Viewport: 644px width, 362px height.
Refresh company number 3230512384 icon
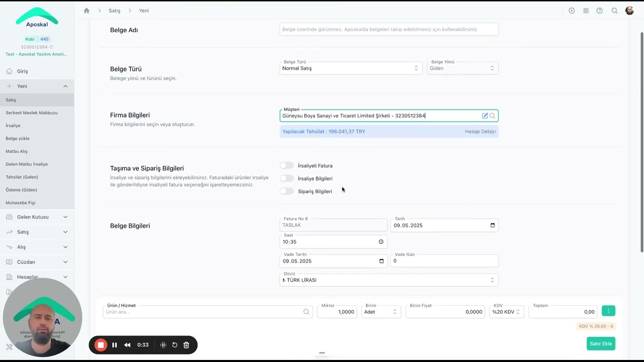pos(51,47)
